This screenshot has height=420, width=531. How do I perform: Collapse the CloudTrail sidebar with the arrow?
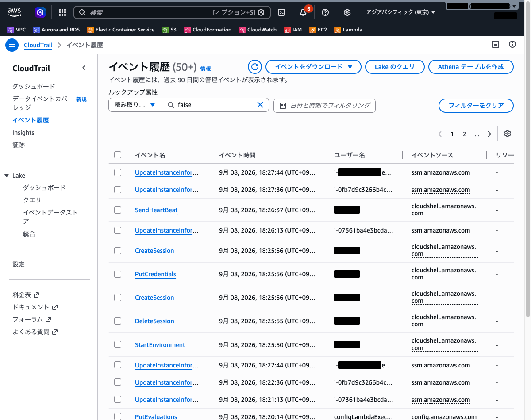tap(84, 68)
